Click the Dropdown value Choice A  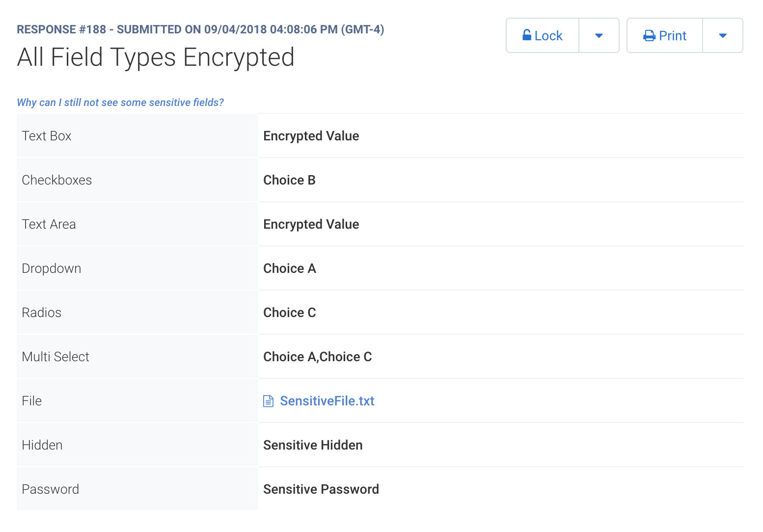[x=290, y=268]
